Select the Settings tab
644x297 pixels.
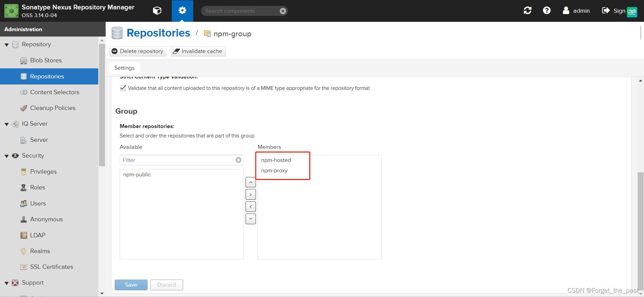124,68
